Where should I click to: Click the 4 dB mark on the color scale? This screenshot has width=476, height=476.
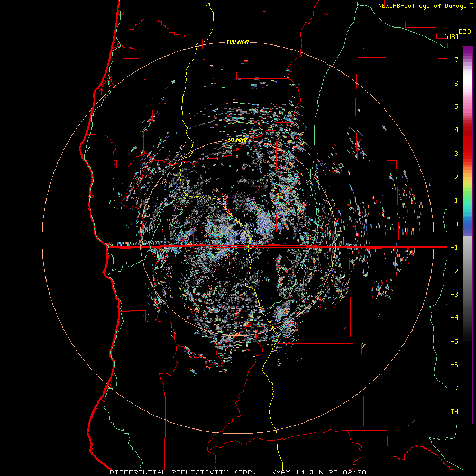[x=456, y=130]
